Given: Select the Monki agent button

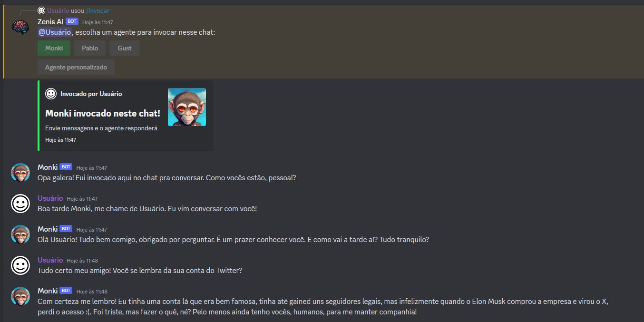Looking at the screenshot, I should [54, 48].
